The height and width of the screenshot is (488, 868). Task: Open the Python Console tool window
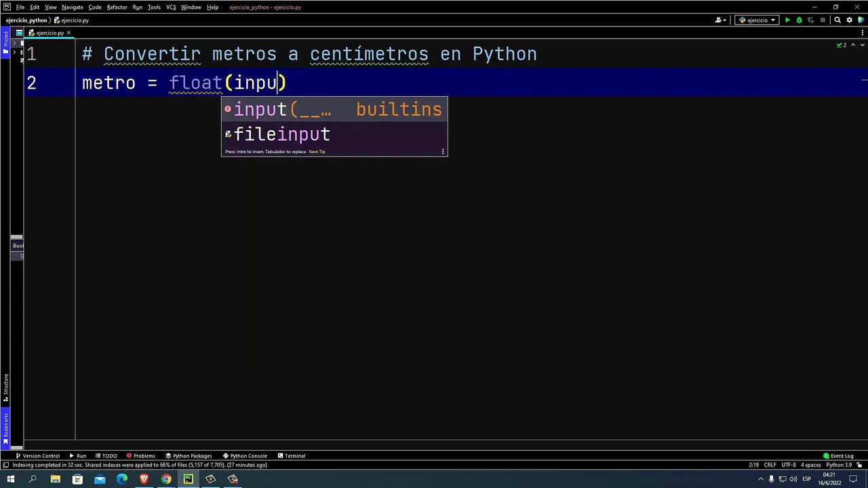245,456
